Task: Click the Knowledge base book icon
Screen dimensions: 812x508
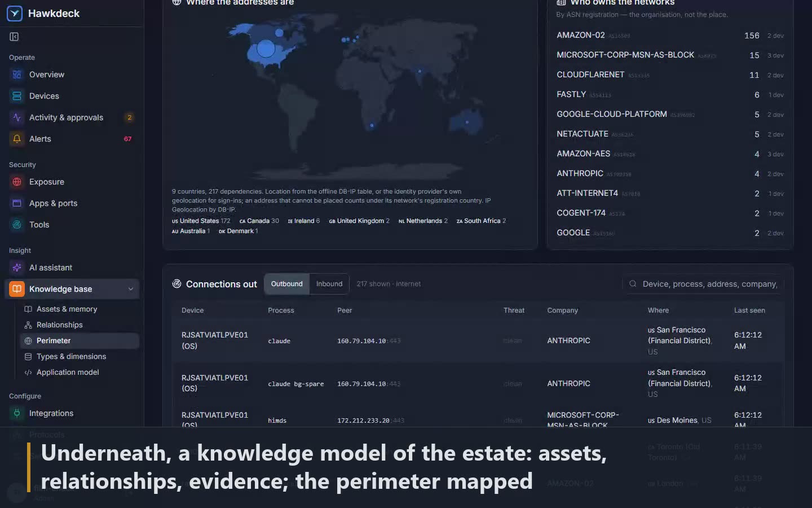Action: [x=17, y=289]
